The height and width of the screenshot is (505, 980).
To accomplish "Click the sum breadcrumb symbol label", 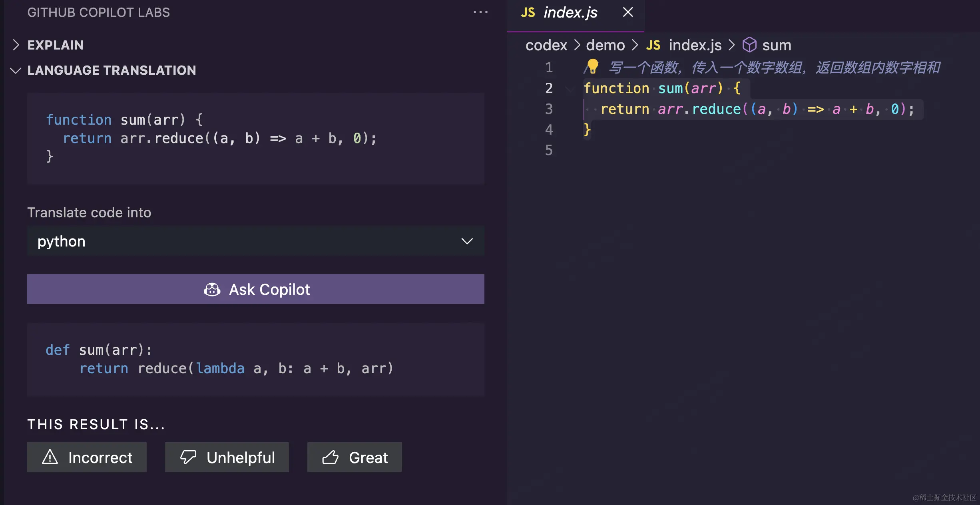I will pos(777,45).
